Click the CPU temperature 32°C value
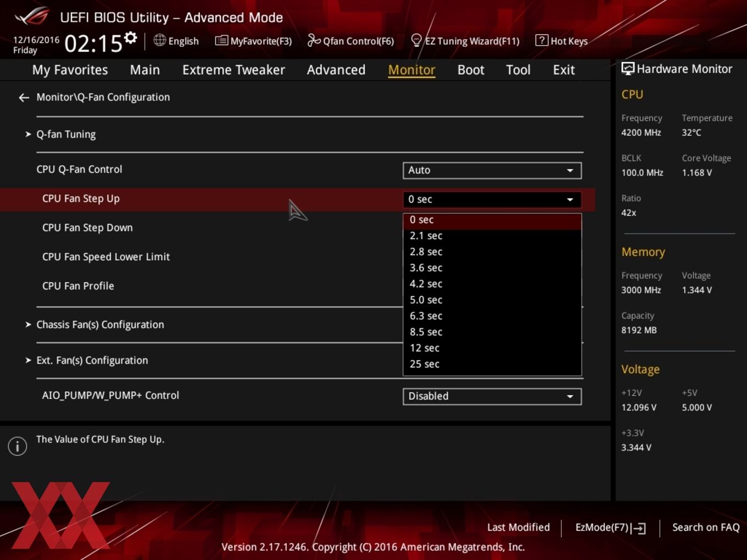The image size is (747, 560). click(692, 133)
